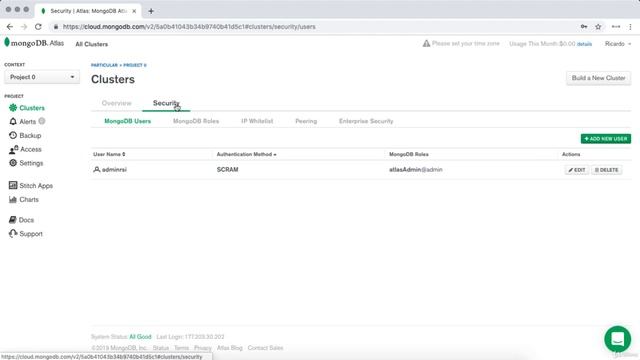Open the footer Terms link
The height and width of the screenshot is (360, 640).
(x=181, y=348)
